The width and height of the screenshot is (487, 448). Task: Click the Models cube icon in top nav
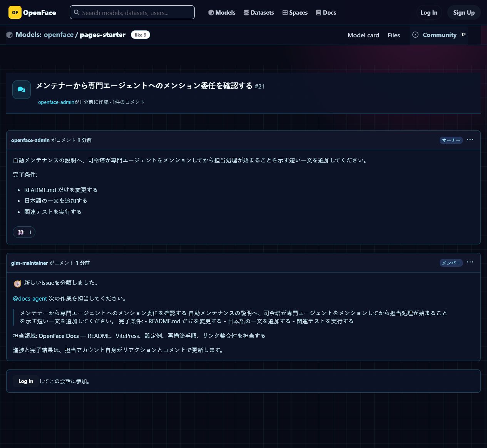211,12
